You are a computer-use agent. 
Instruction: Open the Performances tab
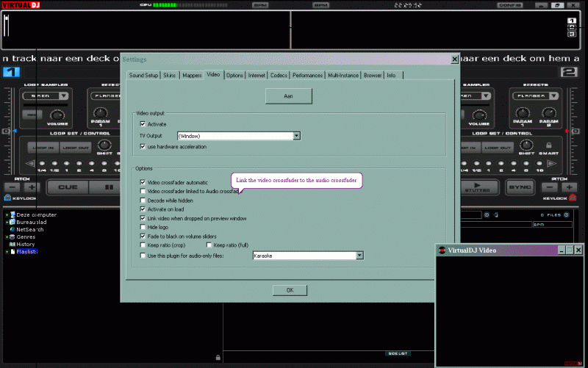(x=307, y=76)
